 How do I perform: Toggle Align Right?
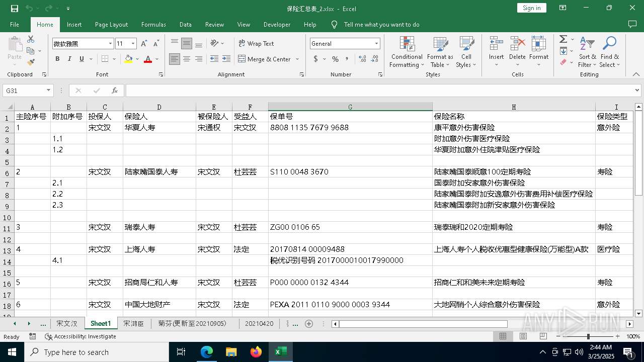click(199, 59)
